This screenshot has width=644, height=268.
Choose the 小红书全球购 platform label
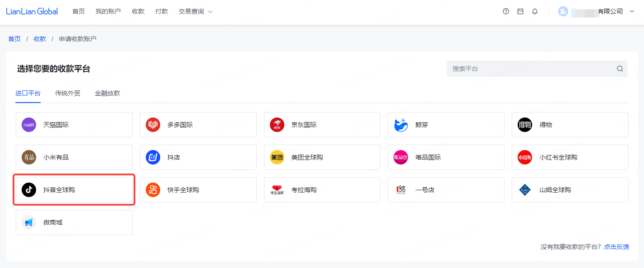[559, 157]
